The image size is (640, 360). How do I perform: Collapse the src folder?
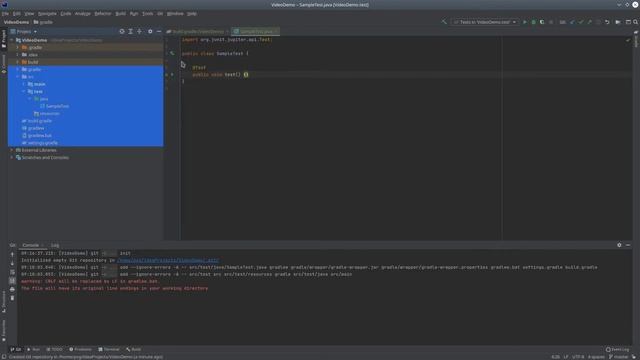[x=18, y=77]
